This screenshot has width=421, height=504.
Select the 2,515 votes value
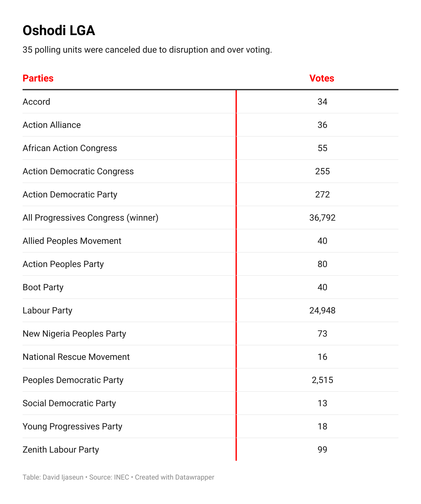point(322,380)
